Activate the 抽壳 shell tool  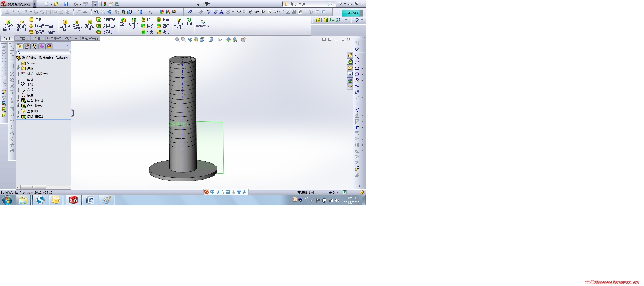click(147, 32)
